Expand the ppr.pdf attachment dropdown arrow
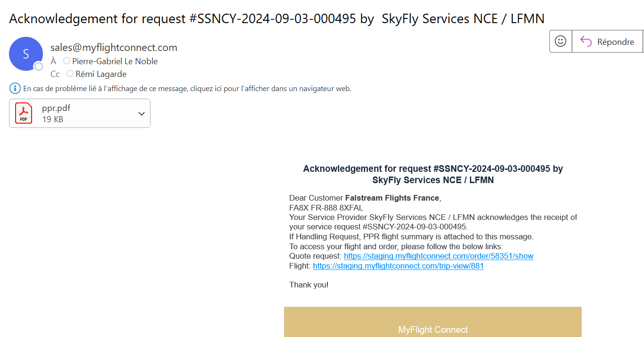644x337 pixels. coord(141,114)
